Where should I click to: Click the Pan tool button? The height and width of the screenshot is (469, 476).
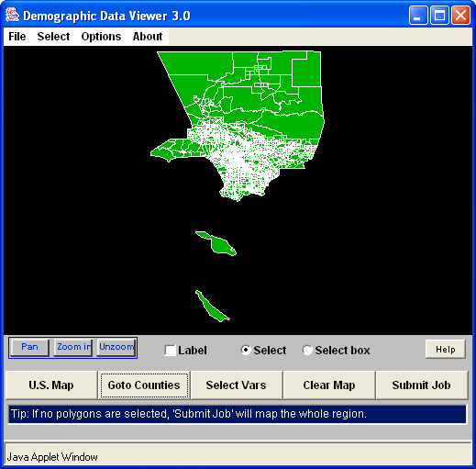pyautogui.click(x=29, y=348)
